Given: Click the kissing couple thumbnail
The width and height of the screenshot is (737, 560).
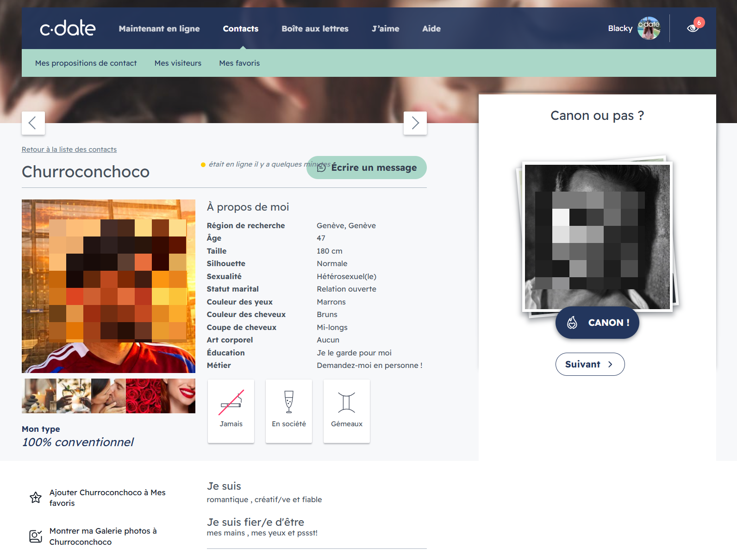Looking at the screenshot, I should click(108, 396).
